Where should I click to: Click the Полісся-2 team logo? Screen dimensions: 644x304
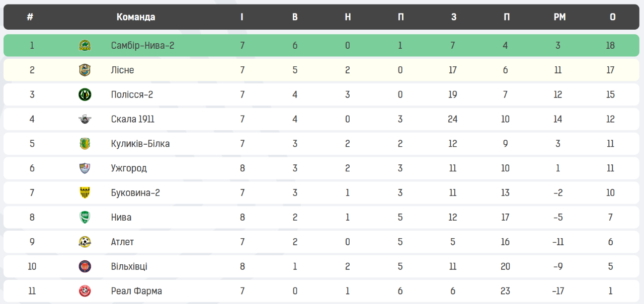pos(85,94)
